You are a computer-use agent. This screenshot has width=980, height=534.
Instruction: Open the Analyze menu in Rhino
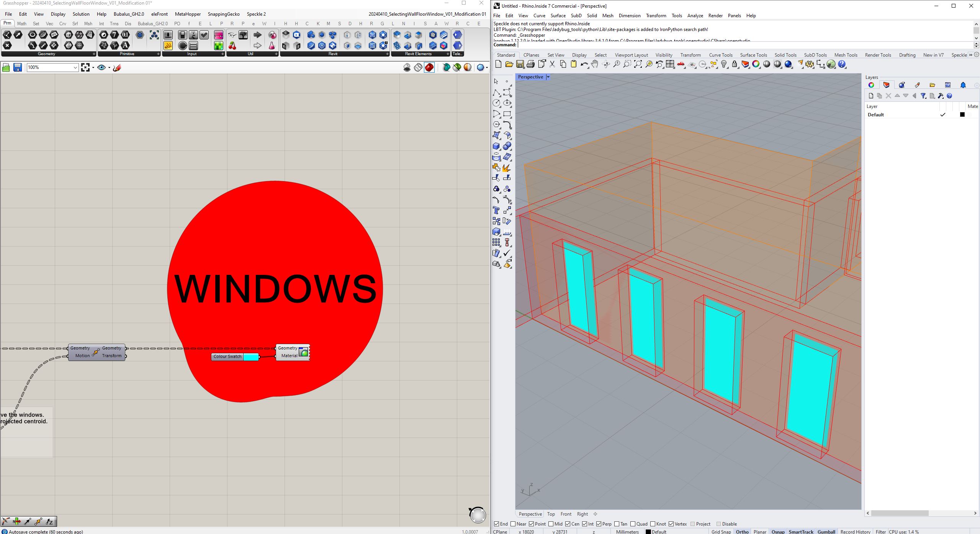pyautogui.click(x=695, y=16)
